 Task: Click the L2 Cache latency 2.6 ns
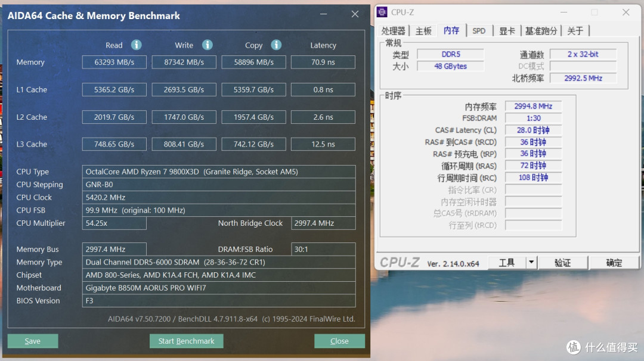tap(323, 117)
